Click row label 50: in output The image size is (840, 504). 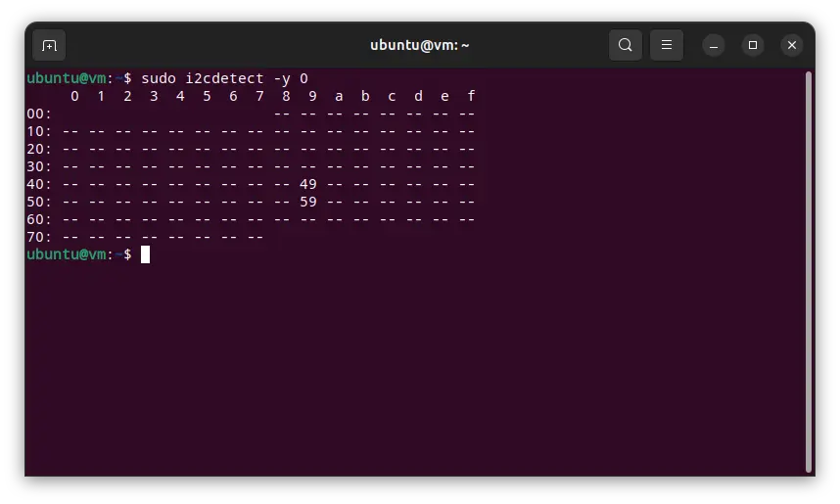pyautogui.click(x=39, y=202)
